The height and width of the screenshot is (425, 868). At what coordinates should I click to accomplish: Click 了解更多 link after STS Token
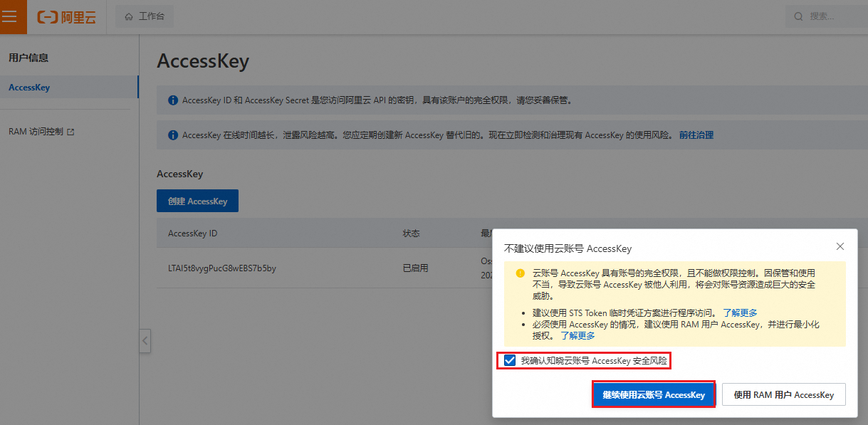[740, 313]
